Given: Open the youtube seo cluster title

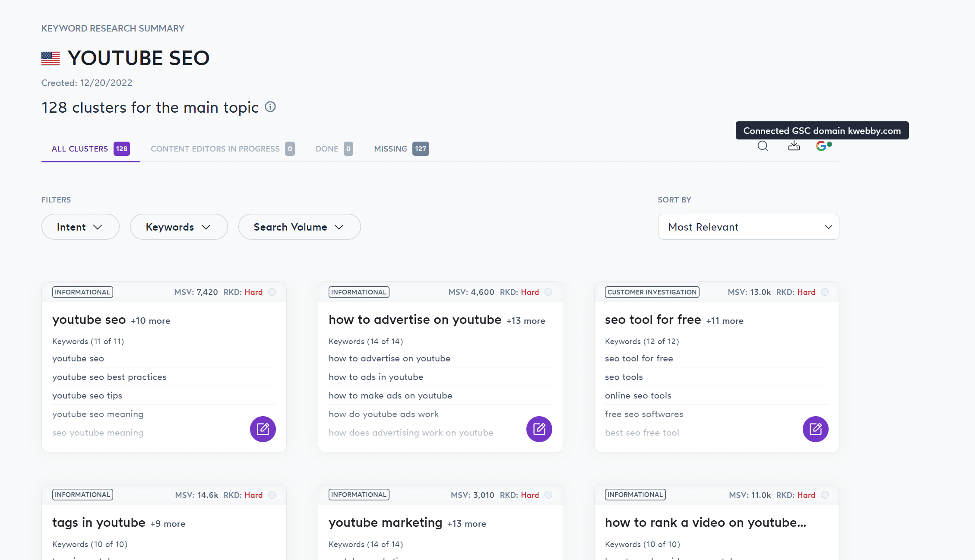Looking at the screenshot, I should point(89,320).
